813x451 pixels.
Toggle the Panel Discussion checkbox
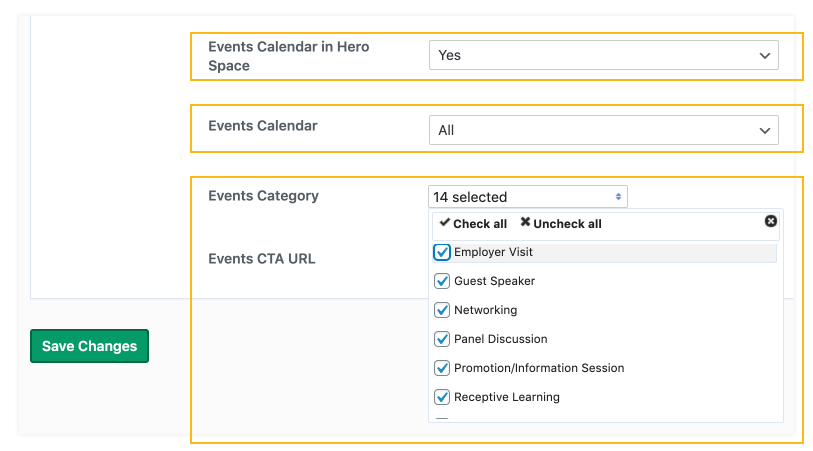442,340
